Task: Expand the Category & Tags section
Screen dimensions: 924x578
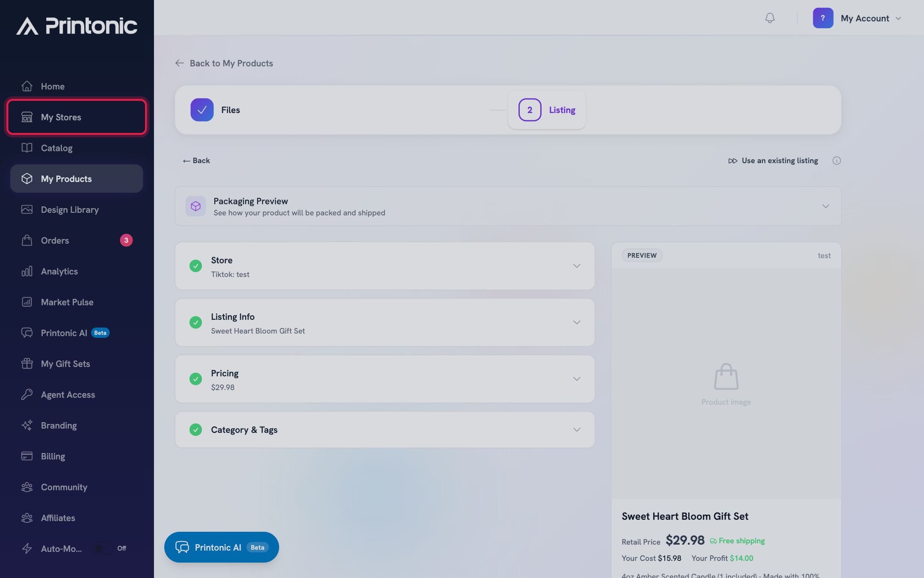Action: click(577, 430)
